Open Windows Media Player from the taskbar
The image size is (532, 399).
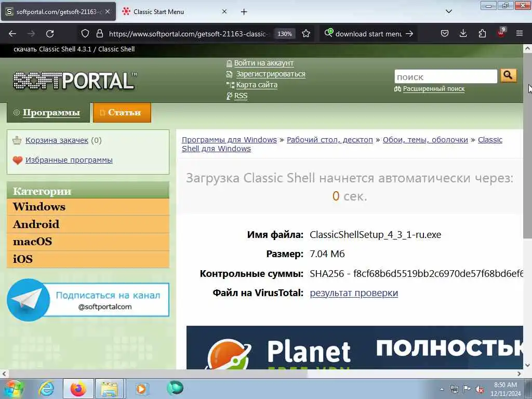point(141,389)
